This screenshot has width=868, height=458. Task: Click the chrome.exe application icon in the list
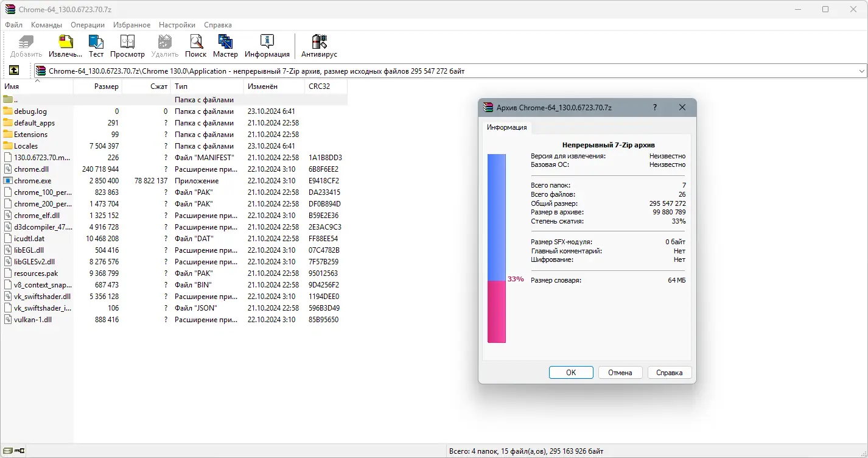7,180
